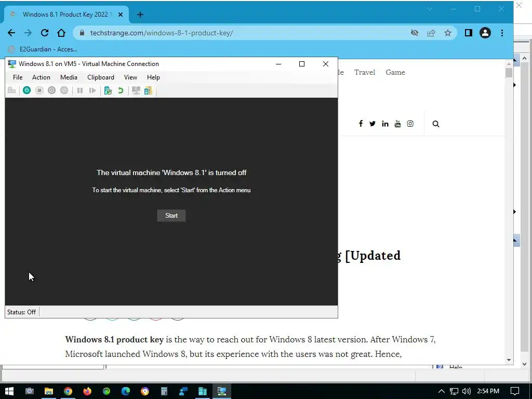Bookmark this page with the star
The image size is (532, 399).
point(448,33)
